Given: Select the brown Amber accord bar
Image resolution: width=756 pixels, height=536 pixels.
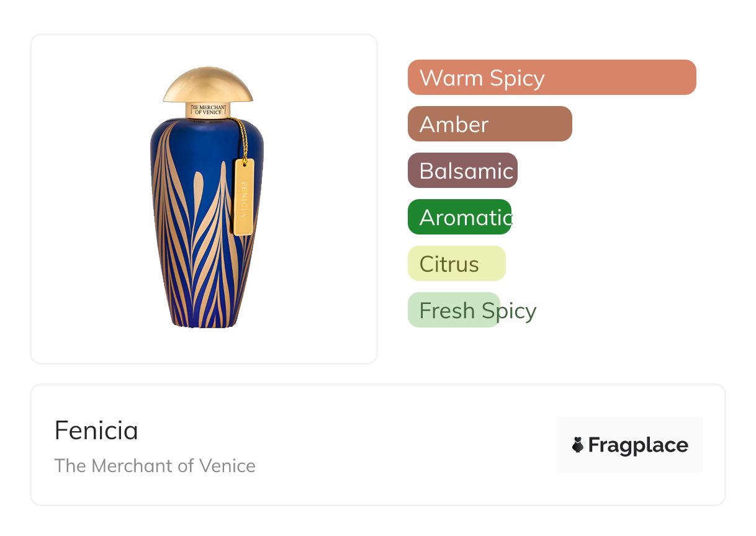Looking at the screenshot, I should tap(490, 124).
